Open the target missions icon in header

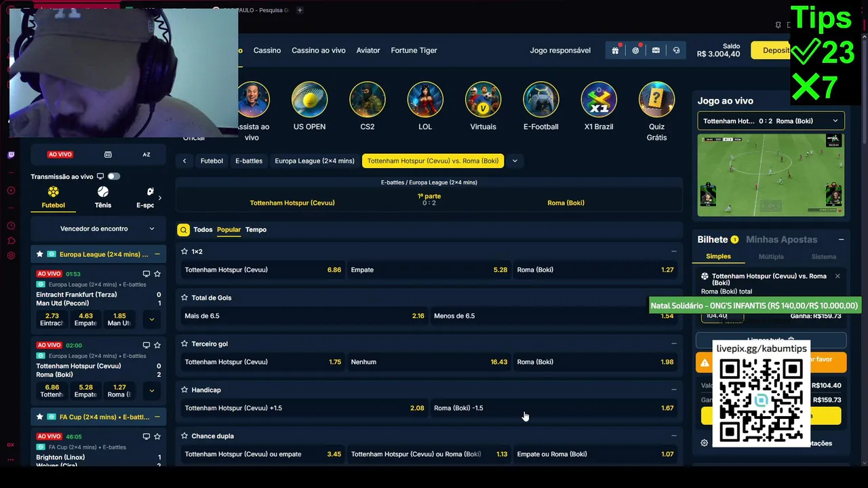(x=635, y=50)
